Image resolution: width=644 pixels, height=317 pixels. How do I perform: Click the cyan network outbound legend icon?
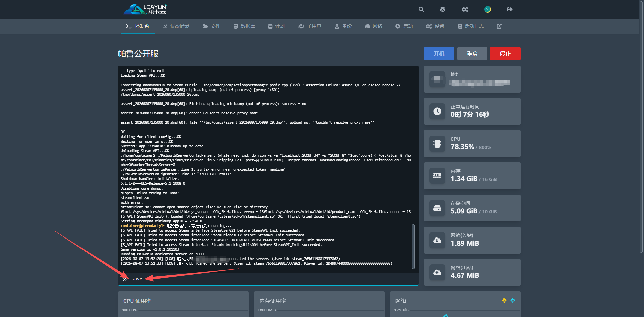pos(513,301)
